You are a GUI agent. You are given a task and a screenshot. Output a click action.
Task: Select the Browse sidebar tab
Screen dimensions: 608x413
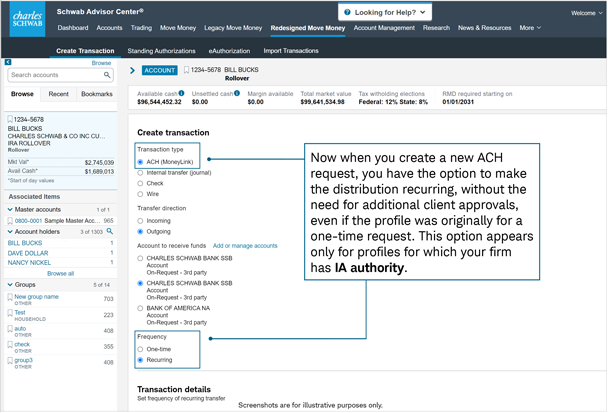(22, 94)
